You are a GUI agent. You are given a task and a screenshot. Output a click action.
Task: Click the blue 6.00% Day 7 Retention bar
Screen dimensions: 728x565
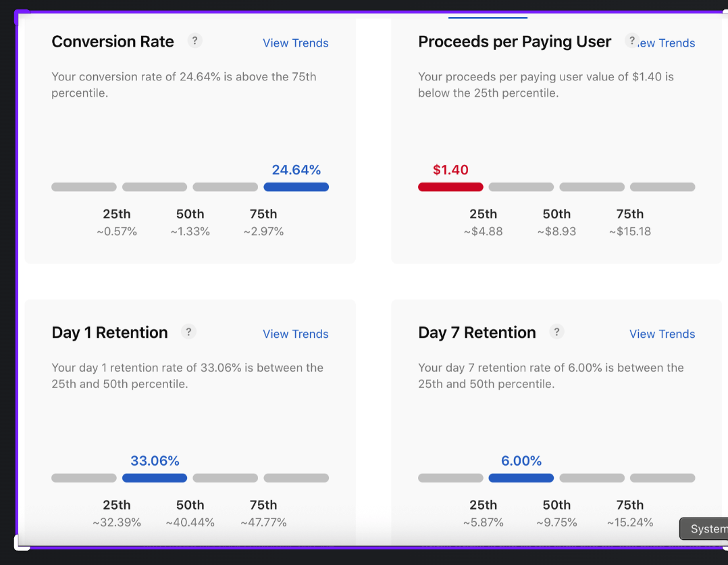[x=521, y=478]
